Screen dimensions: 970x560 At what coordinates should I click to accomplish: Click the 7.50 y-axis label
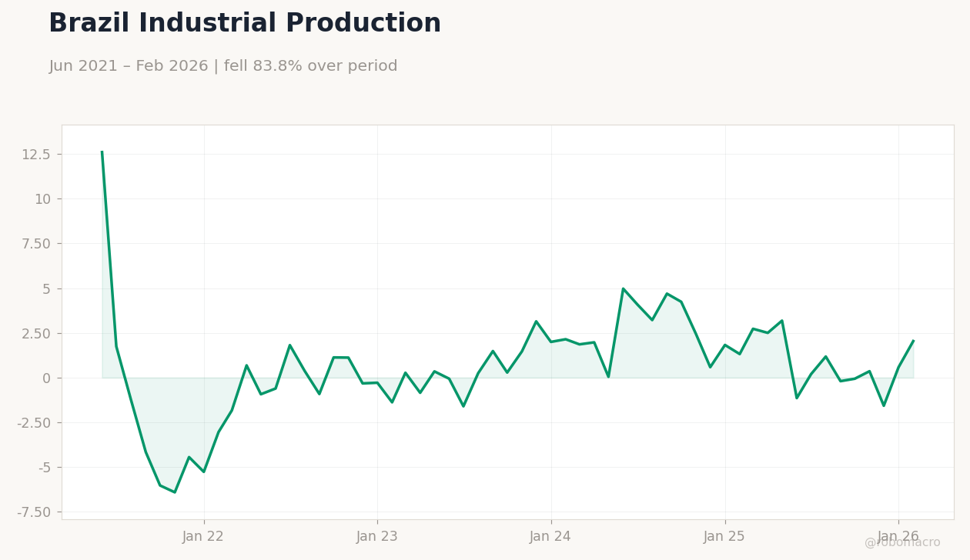[x=36, y=244]
